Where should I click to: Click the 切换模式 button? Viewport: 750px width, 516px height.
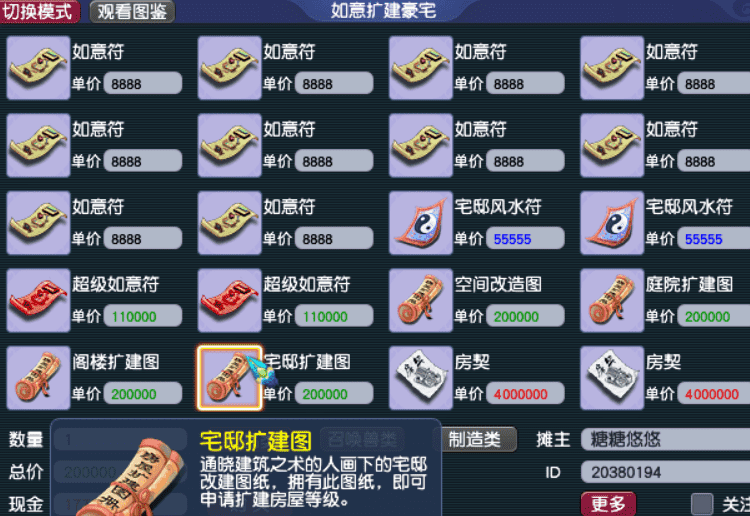40,11
